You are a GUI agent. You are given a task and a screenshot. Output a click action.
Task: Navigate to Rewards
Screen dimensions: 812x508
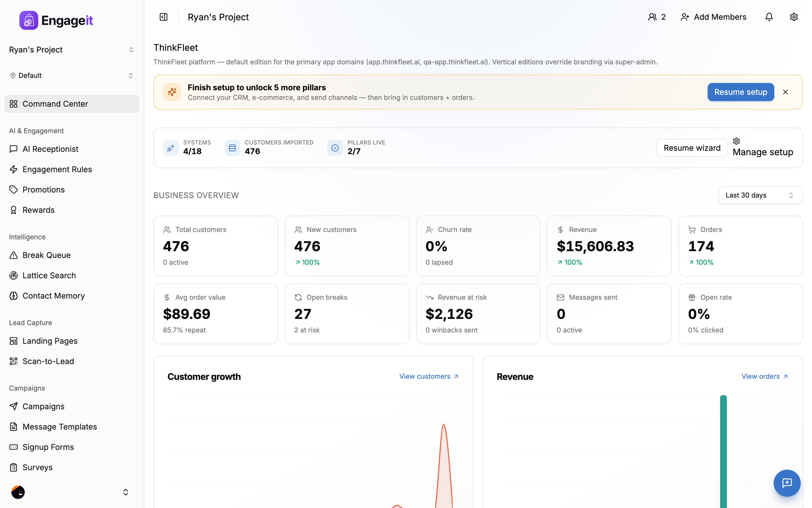pos(71,210)
